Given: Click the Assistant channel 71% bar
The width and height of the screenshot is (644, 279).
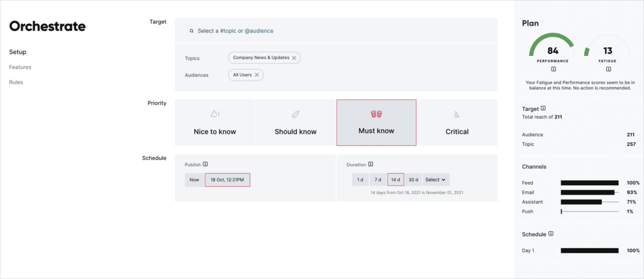Looking at the screenshot, I should 589,202.
